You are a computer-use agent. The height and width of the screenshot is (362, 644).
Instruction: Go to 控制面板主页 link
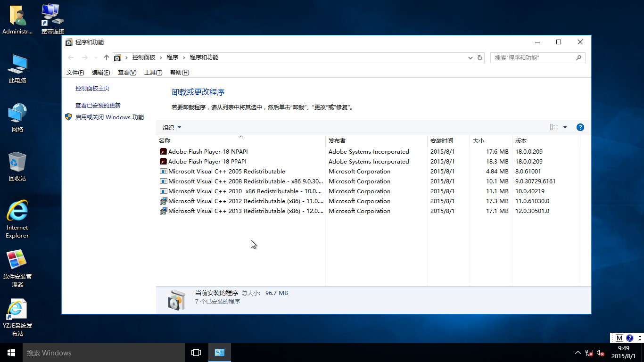(x=92, y=89)
